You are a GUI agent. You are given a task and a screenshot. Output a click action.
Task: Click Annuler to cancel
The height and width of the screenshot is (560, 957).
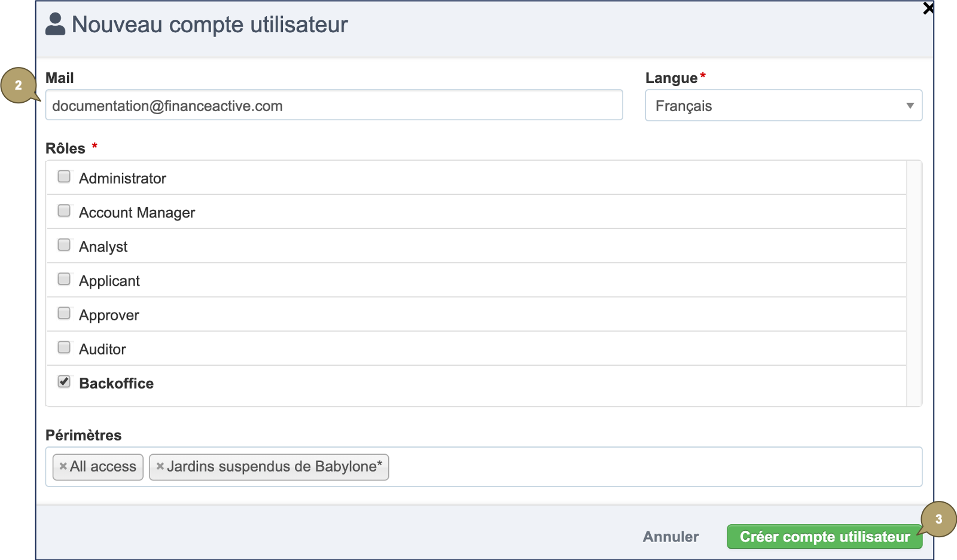pos(670,537)
